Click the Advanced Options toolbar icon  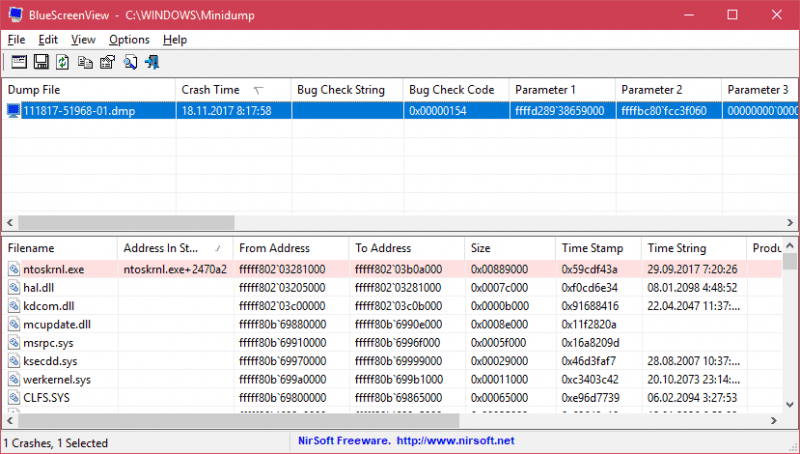pyautogui.click(x=20, y=62)
